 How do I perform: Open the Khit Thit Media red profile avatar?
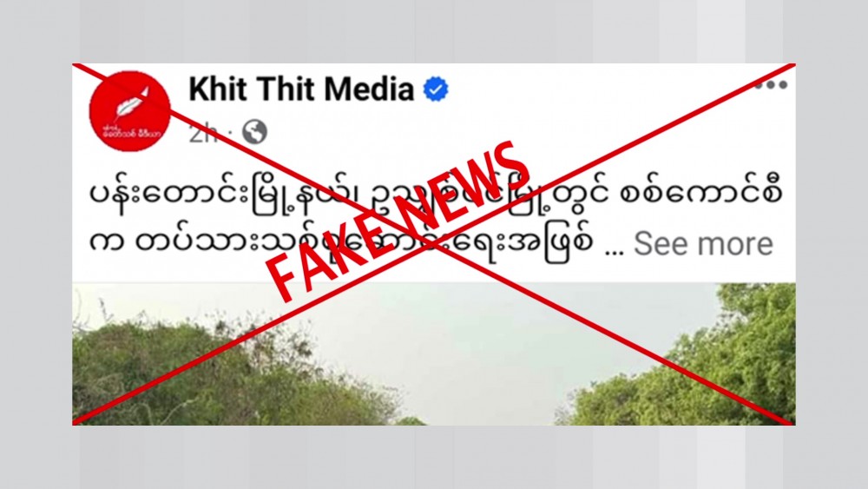coord(129,111)
